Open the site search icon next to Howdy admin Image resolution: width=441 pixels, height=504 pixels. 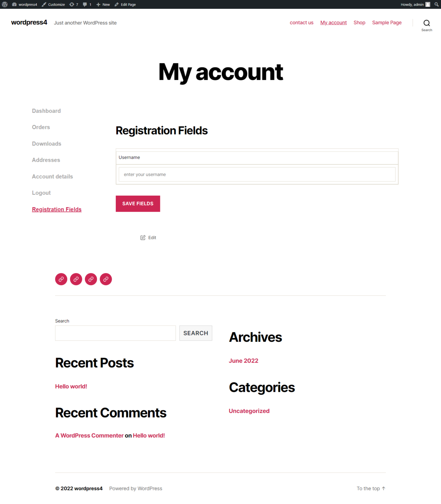[437, 4]
